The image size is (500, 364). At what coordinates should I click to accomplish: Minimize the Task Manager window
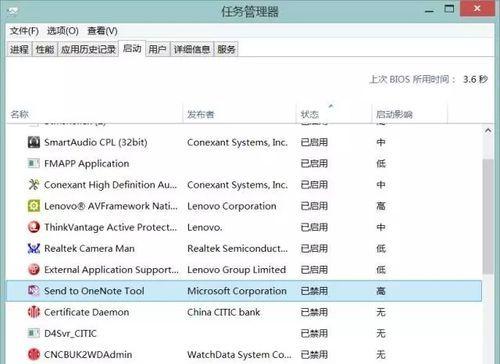(x=429, y=11)
